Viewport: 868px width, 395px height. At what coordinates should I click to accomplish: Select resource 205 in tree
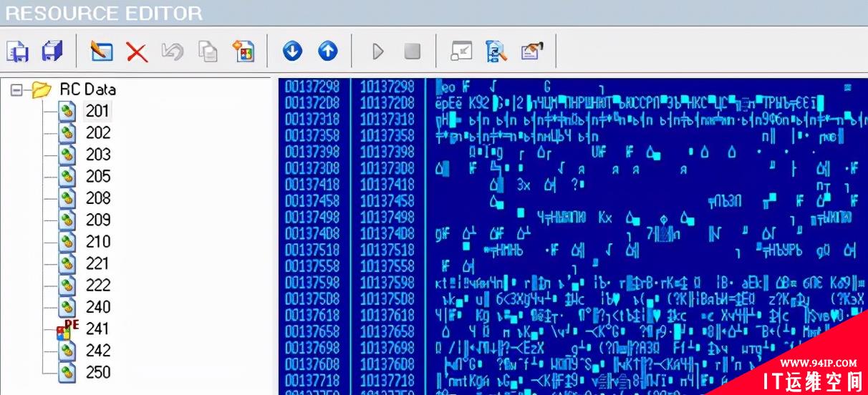coord(98,176)
